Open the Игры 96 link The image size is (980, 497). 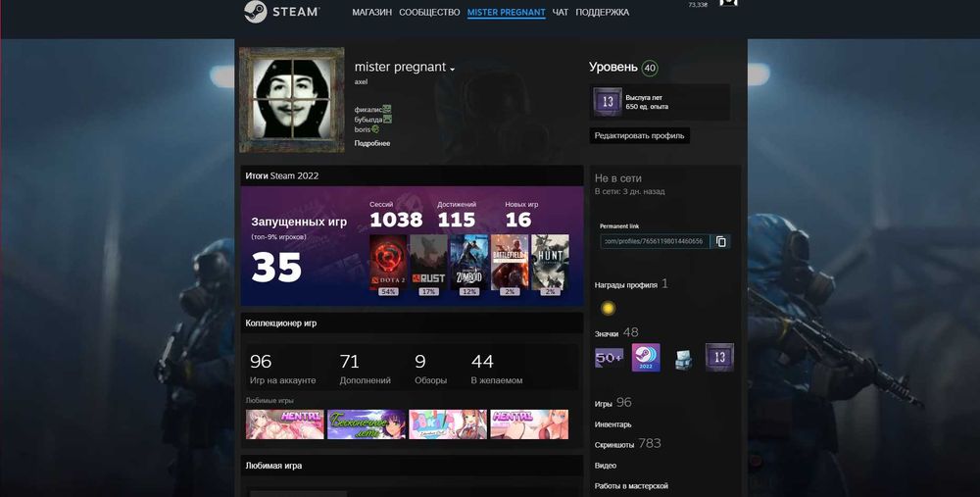click(613, 403)
